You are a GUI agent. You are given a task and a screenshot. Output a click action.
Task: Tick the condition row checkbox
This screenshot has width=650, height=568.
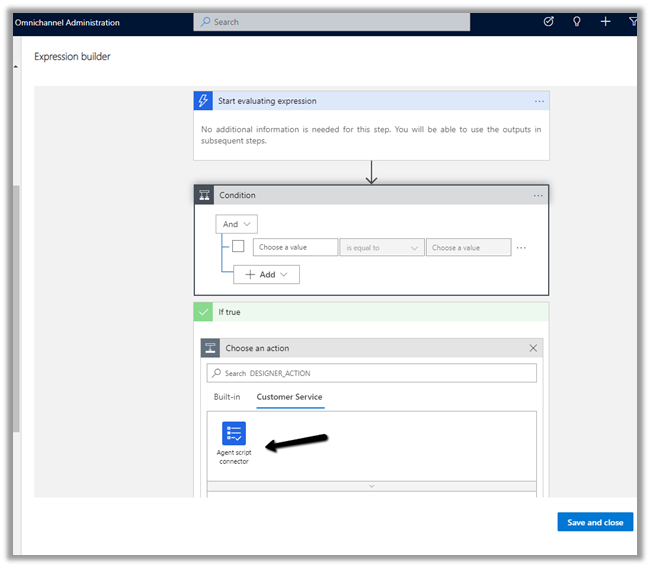tap(238, 247)
